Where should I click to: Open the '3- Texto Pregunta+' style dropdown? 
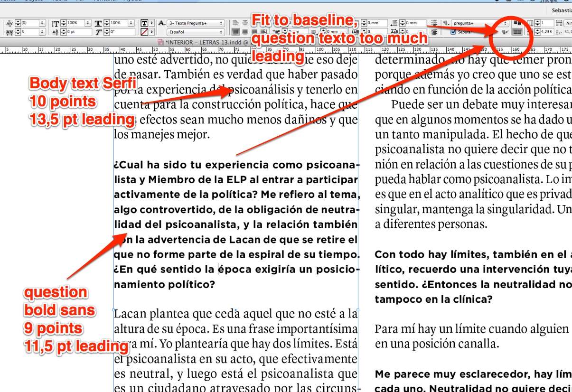[196, 23]
